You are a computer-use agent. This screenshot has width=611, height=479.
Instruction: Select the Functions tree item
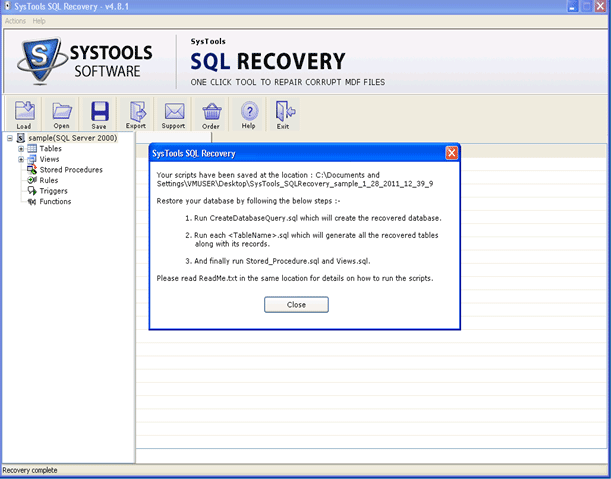point(55,202)
